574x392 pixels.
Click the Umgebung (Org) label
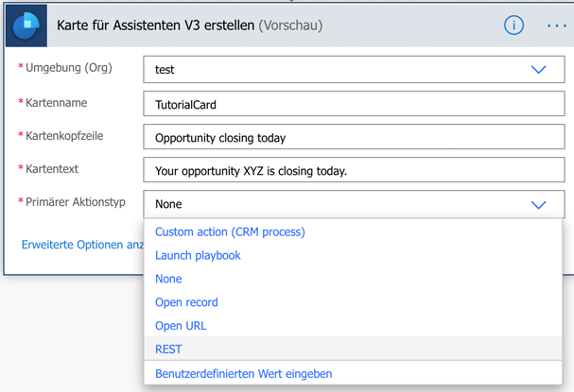point(69,68)
